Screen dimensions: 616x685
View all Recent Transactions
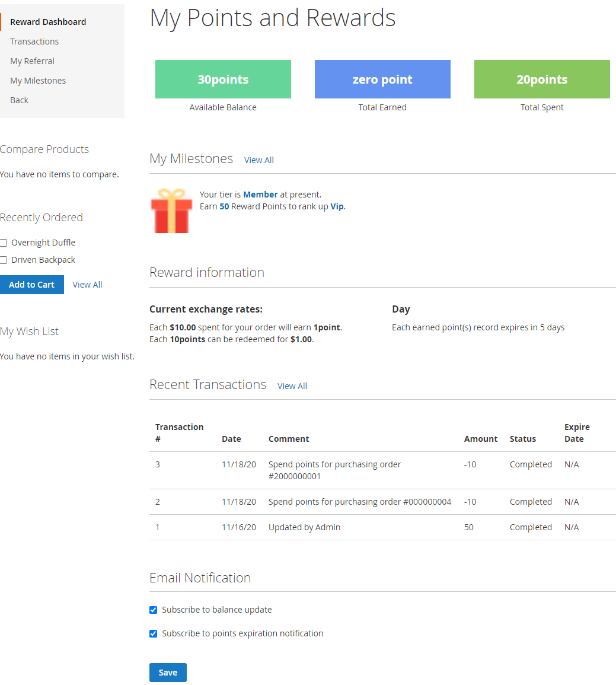(292, 386)
